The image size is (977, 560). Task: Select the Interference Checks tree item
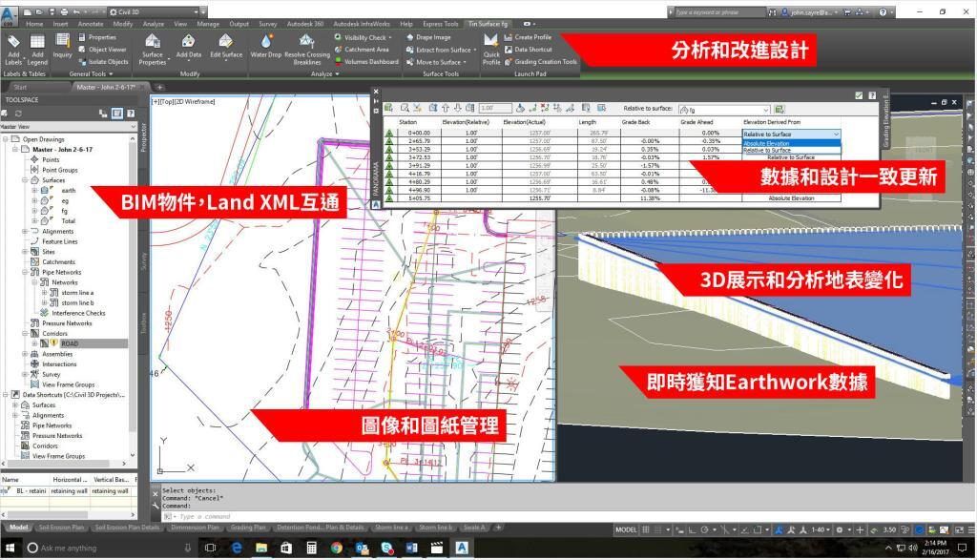[78, 313]
